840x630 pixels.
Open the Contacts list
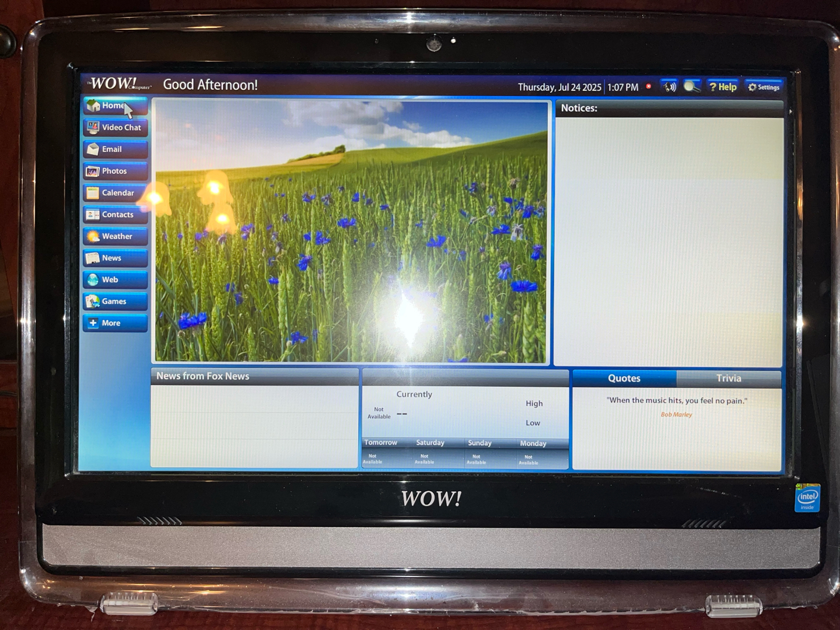pyautogui.click(x=116, y=215)
